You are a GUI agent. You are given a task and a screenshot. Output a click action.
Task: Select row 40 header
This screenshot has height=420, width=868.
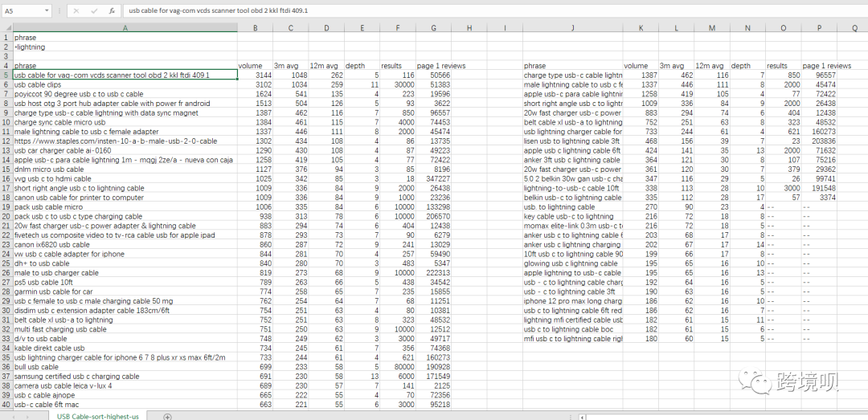(x=6, y=405)
